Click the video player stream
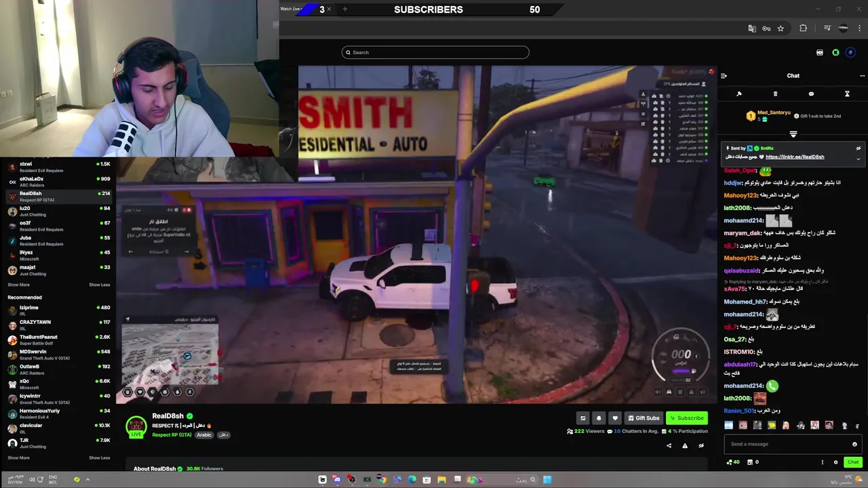The height and width of the screenshot is (488, 868). 416,234
